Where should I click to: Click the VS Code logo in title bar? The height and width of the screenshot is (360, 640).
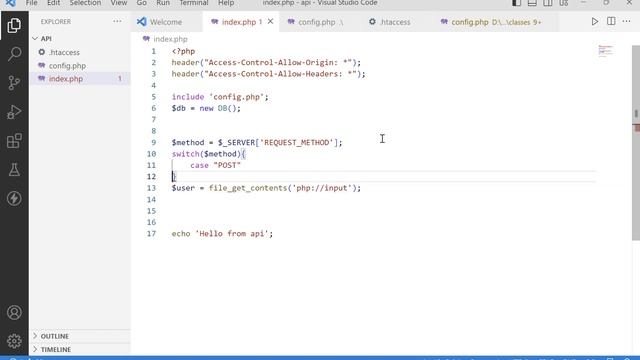pyautogui.click(x=11, y=3)
